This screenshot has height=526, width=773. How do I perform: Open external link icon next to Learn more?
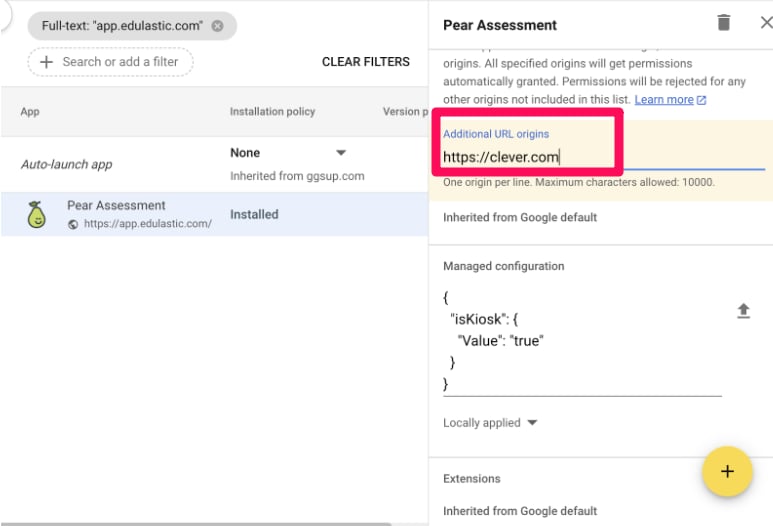tap(702, 100)
